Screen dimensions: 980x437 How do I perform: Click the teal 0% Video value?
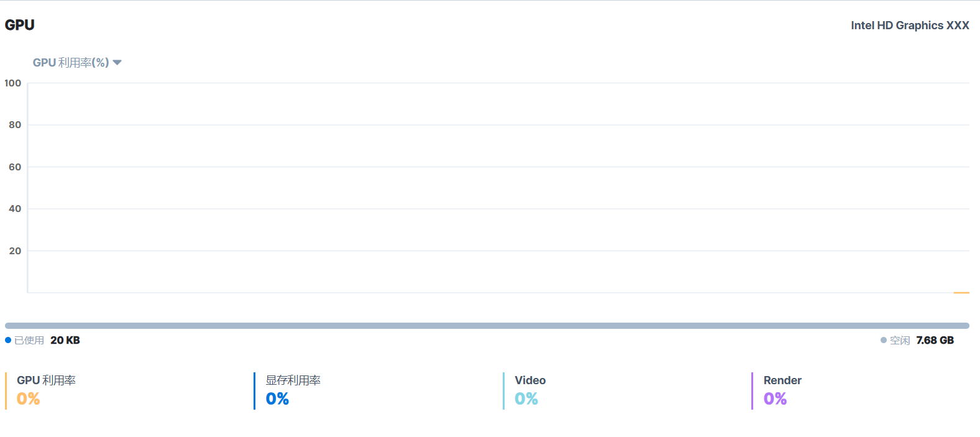526,399
